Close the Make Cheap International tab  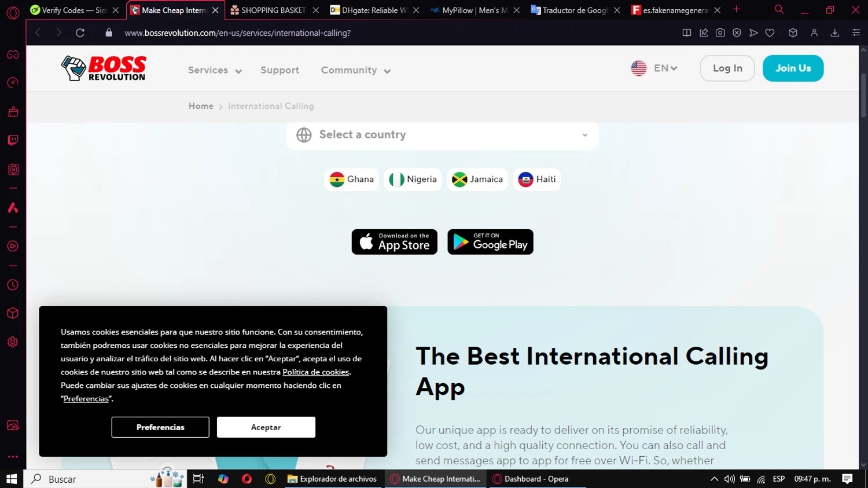[215, 10]
